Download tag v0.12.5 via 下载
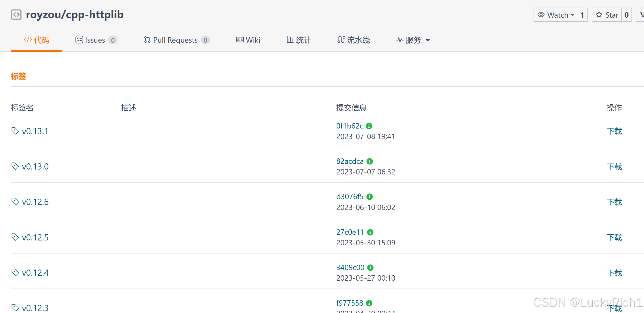644x313 pixels. pyautogui.click(x=614, y=237)
